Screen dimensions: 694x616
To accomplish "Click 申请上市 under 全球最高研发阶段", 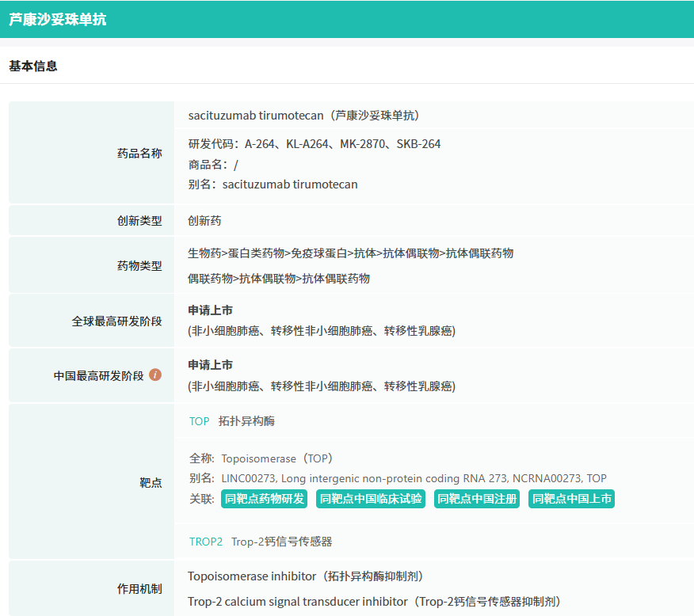I will coord(210,310).
